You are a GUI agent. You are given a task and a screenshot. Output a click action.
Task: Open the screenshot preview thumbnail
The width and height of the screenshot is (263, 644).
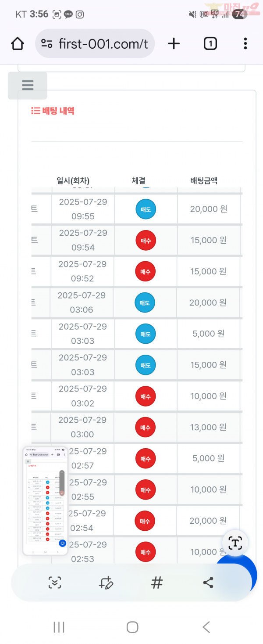tap(45, 501)
